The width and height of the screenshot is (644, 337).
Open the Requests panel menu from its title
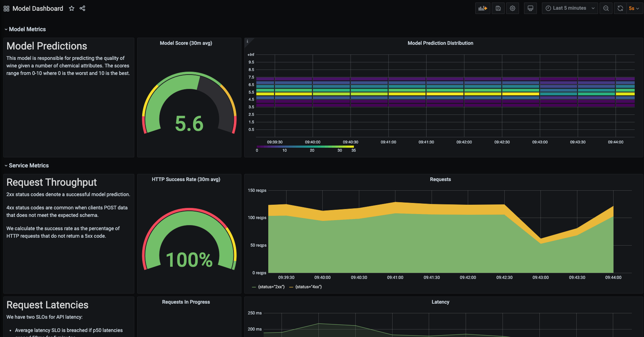click(440, 179)
